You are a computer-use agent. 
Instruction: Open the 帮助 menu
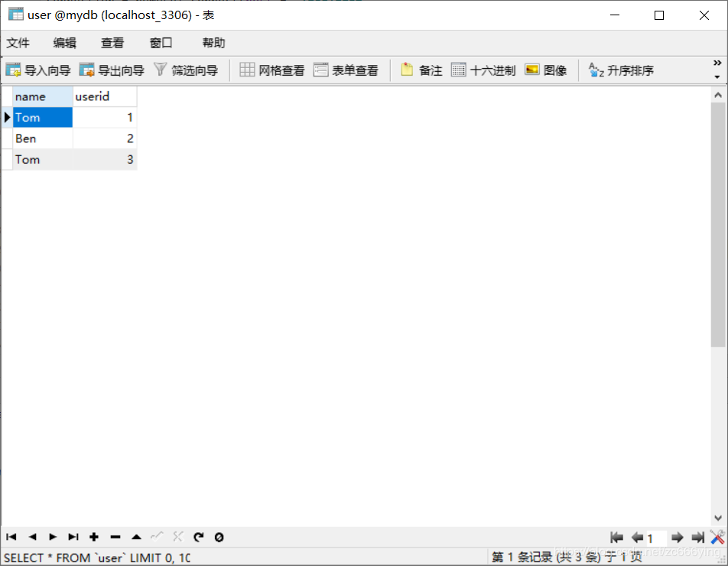[213, 43]
